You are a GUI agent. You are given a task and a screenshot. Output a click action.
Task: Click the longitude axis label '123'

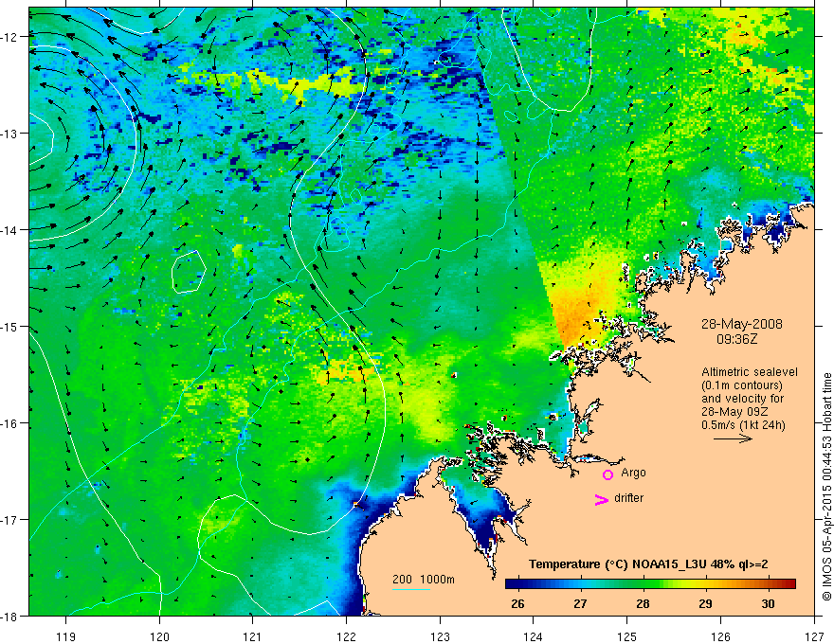click(440, 636)
